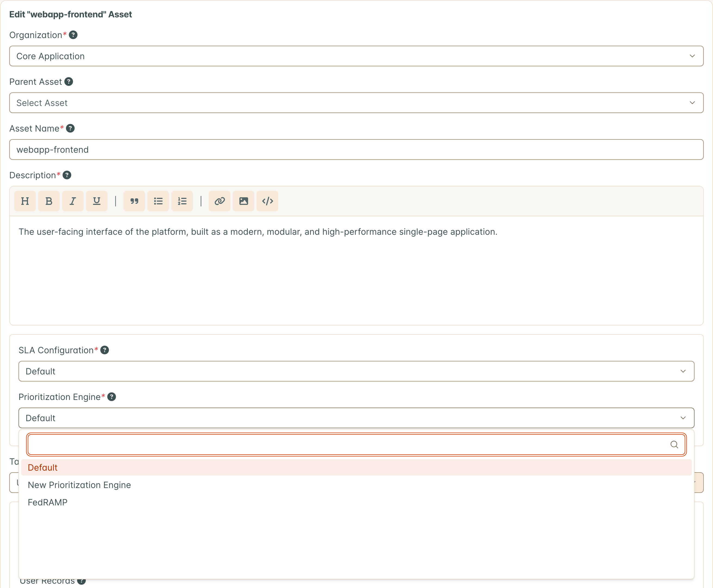Click the Asset Name input field
Image resolution: width=713 pixels, height=588 pixels.
(356, 149)
